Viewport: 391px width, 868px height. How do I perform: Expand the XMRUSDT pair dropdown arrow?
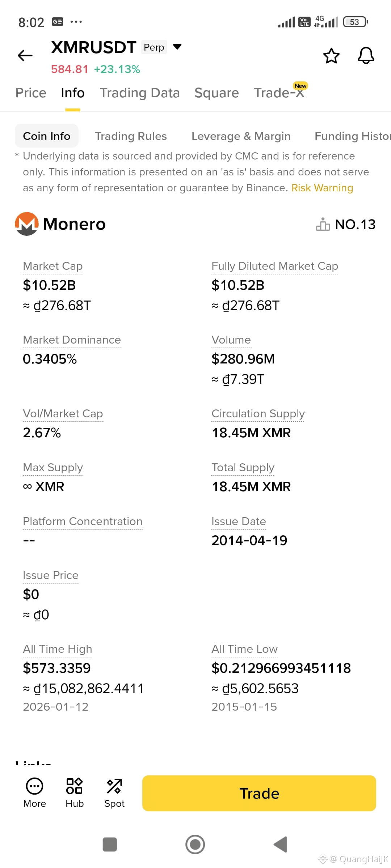click(x=177, y=47)
